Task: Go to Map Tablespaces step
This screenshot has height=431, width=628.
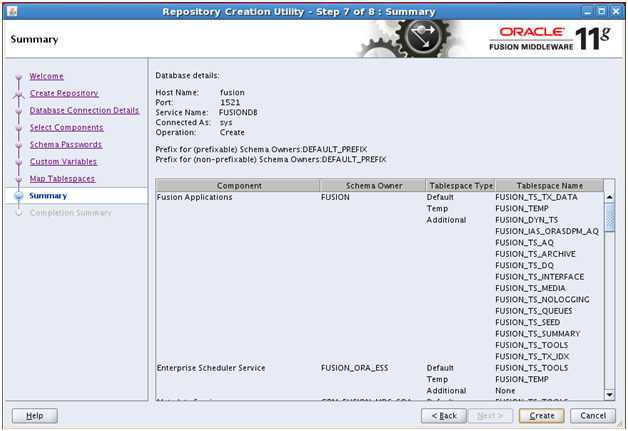Action: (x=62, y=179)
